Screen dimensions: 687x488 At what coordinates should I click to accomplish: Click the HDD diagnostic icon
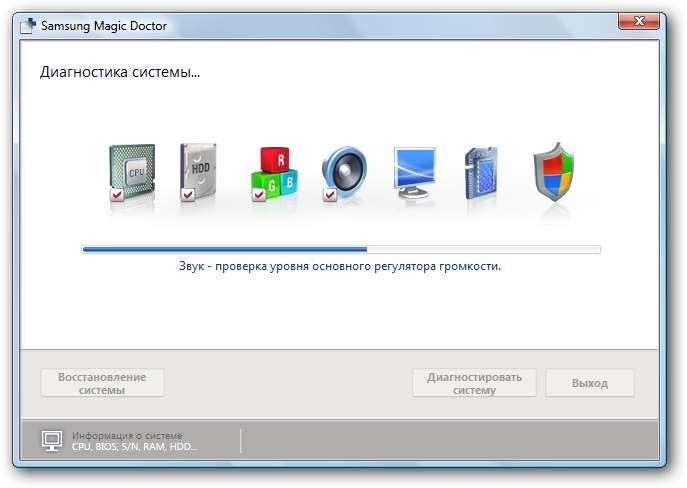(x=198, y=172)
